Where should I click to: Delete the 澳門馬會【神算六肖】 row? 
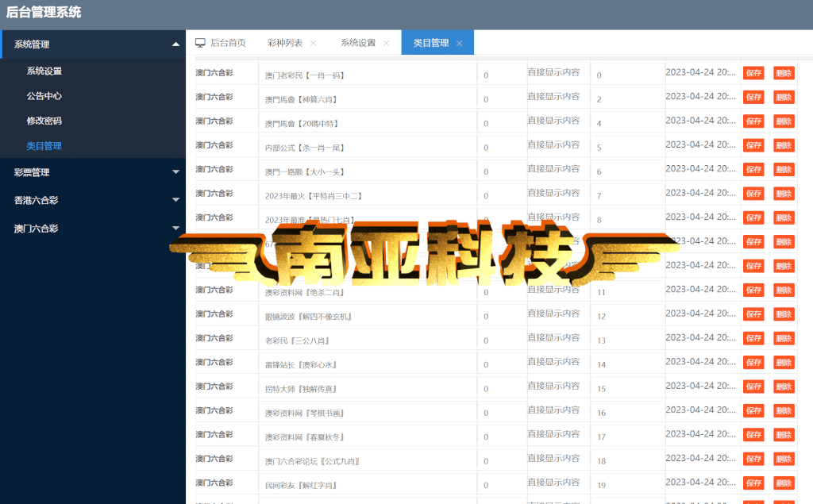click(784, 97)
